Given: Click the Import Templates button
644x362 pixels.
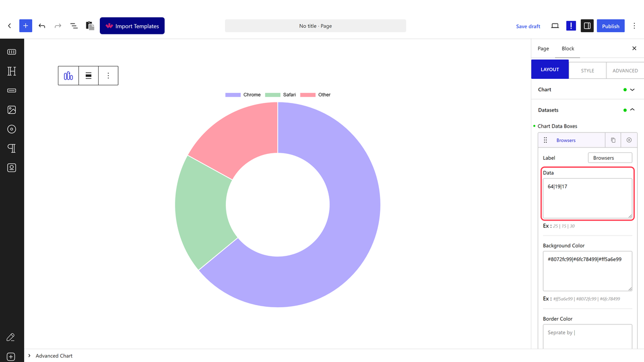Looking at the screenshot, I should point(132,26).
